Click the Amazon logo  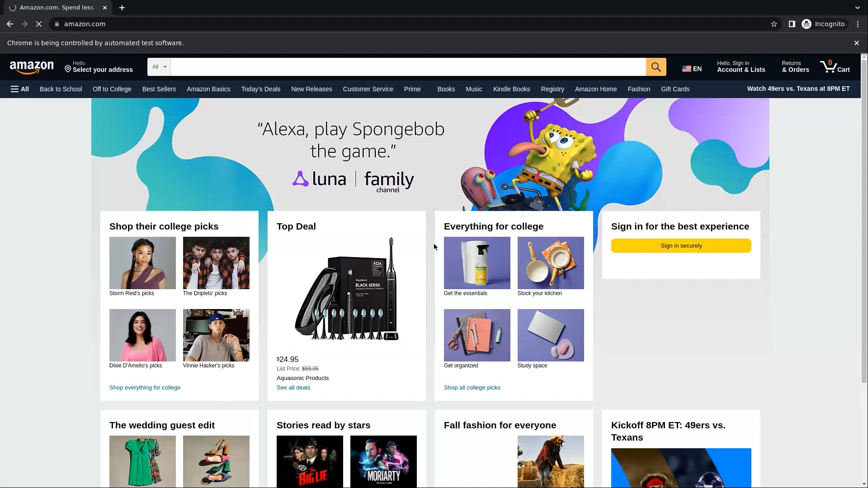click(x=32, y=67)
